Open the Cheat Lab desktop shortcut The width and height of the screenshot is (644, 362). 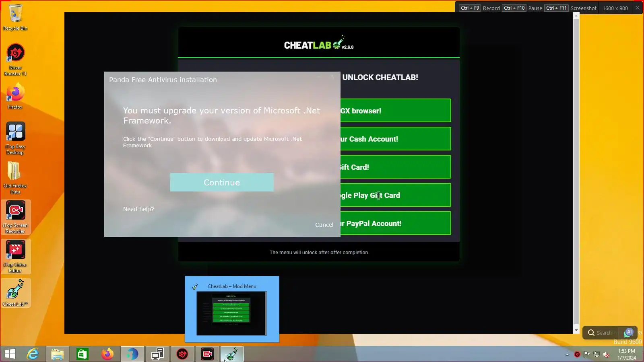coord(15,293)
